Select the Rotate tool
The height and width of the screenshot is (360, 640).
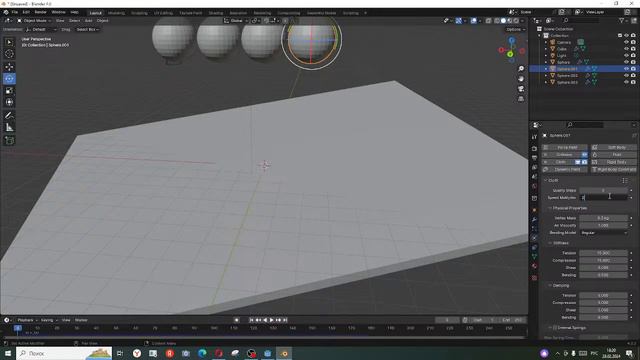point(9,79)
